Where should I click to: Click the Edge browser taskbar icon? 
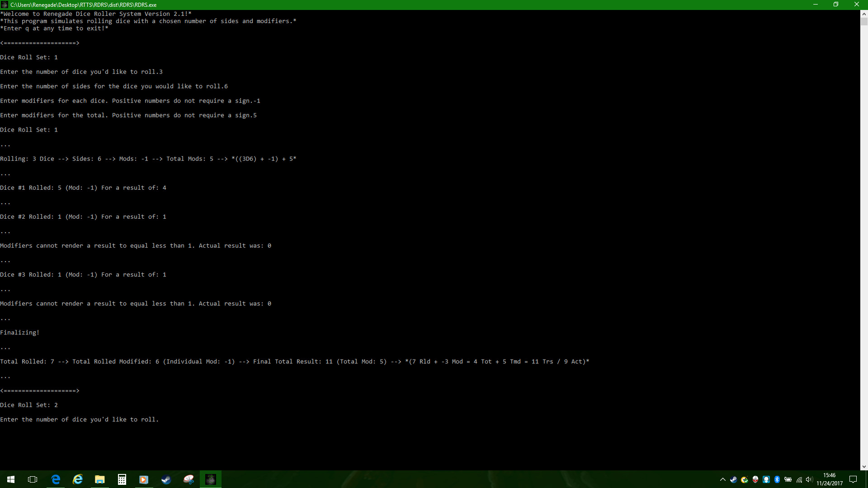tap(56, 479)
